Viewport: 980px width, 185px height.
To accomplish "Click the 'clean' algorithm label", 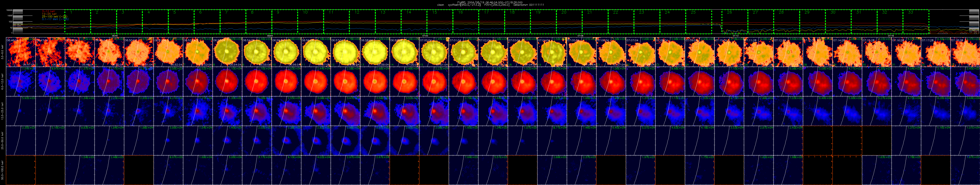I will click(441, 5).
